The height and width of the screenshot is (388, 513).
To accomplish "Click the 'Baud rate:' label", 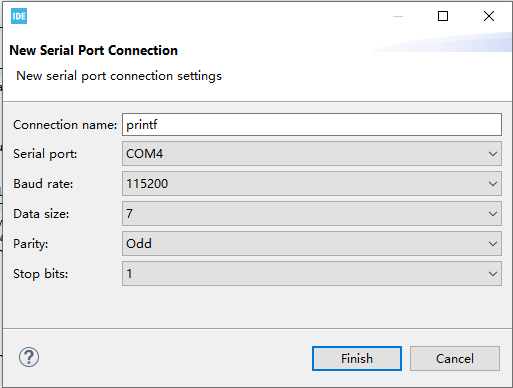I will 43,184.
